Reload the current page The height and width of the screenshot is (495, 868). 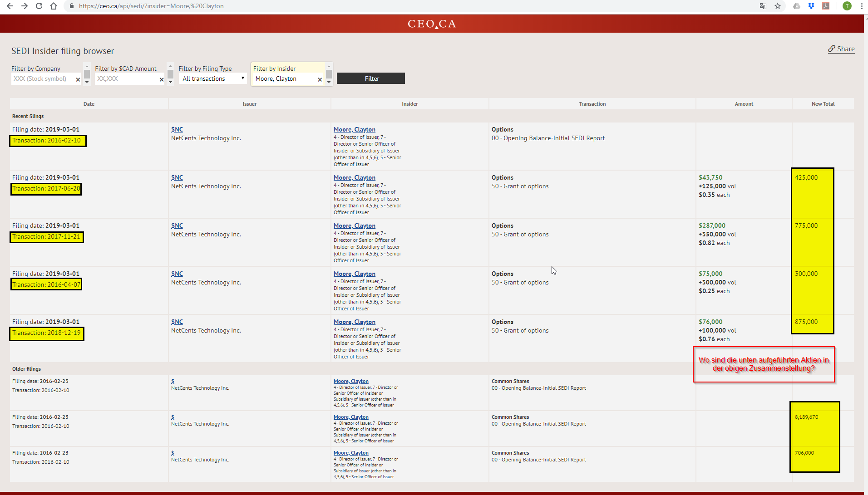pyautogui.click(x=39, y=6)
